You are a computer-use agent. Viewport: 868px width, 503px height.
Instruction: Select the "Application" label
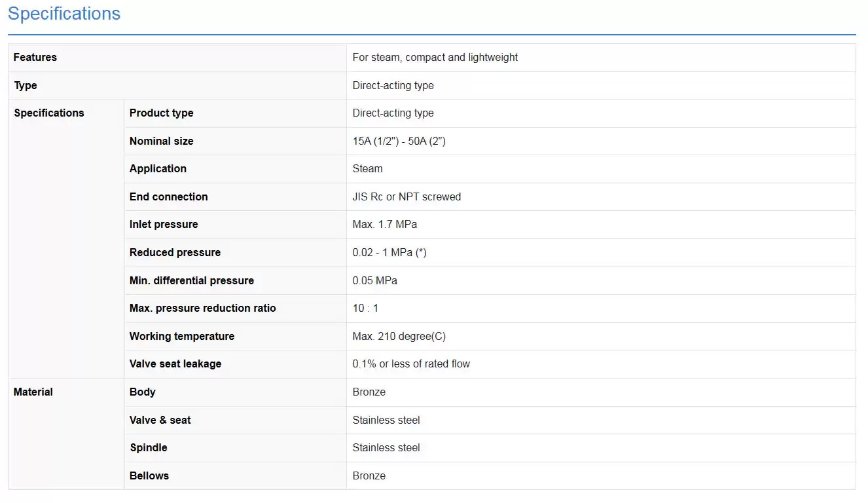[x=158, y=169]
